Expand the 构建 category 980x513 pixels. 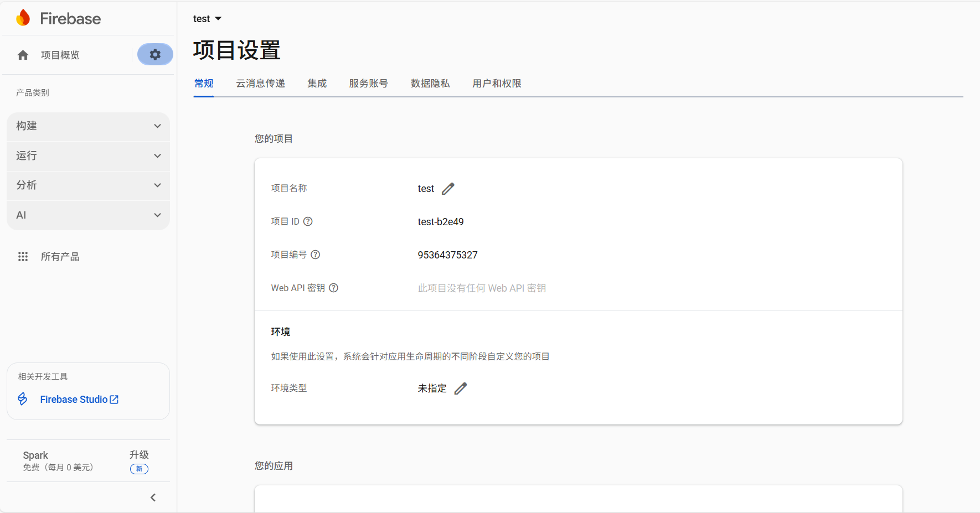[x=157, y=126]
